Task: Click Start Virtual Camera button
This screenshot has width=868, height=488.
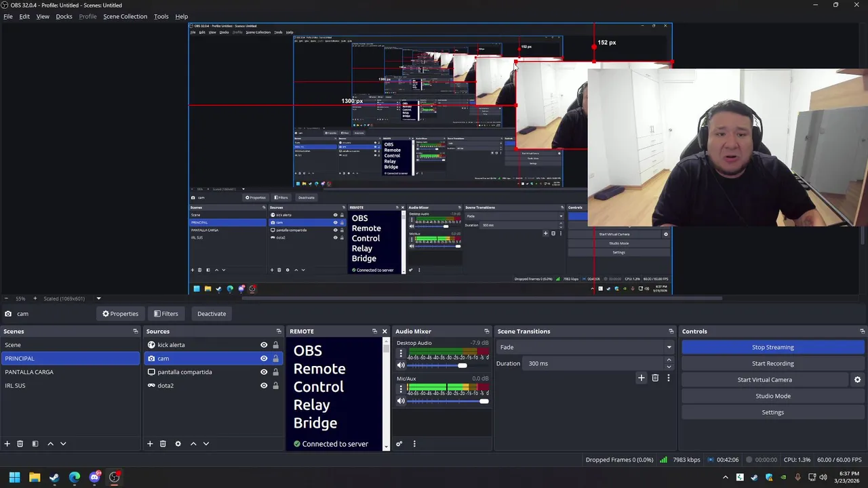Action: [764, 380]
